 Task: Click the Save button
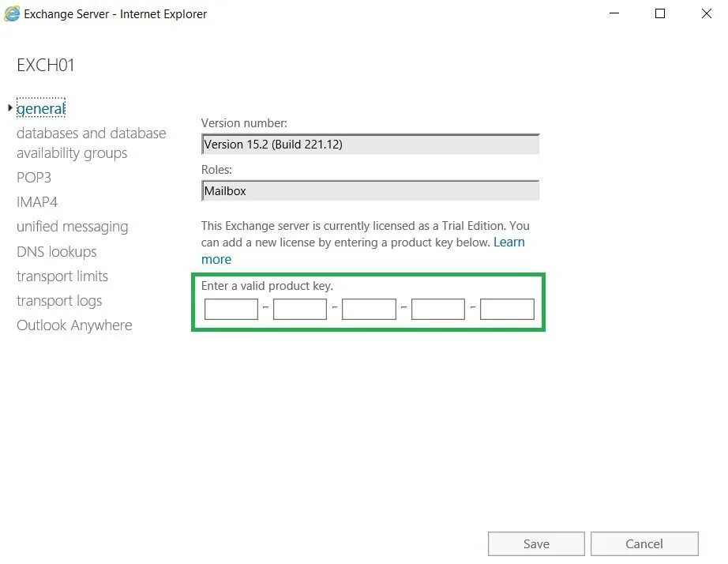pyautogui.click(x=536, y=544)
